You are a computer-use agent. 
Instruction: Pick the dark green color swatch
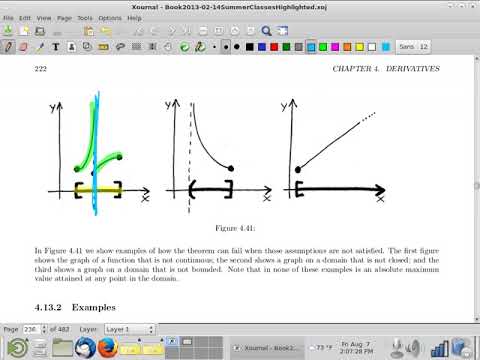[x=286, y=47]
